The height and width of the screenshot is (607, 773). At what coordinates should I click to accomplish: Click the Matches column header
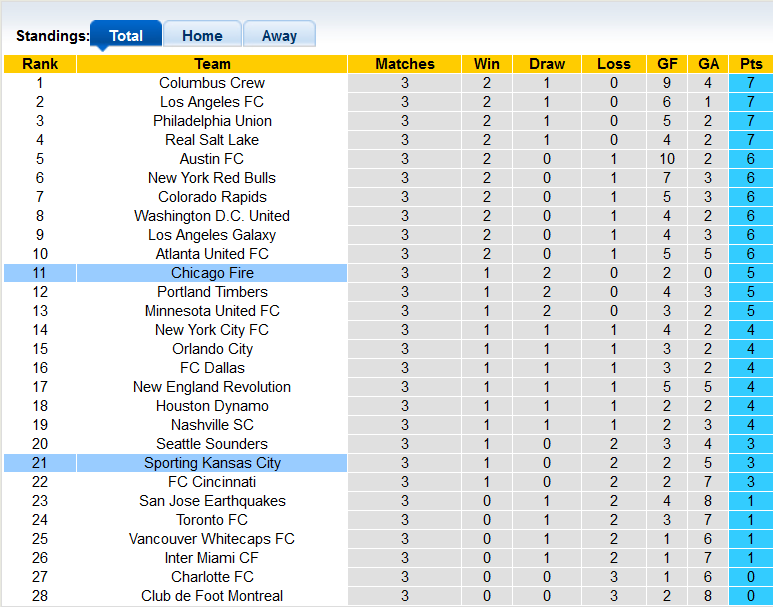pos(405,64)
